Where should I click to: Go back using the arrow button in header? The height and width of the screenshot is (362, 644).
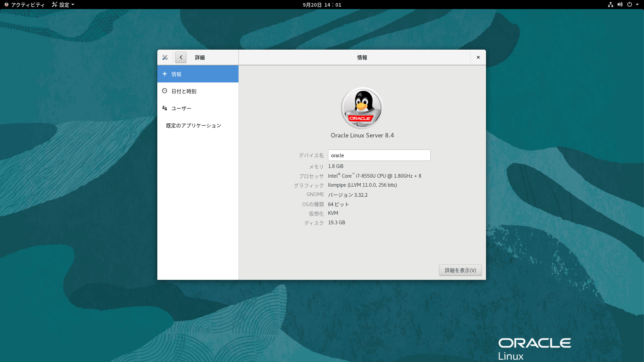pyautogui.click(x=181, y=57)
